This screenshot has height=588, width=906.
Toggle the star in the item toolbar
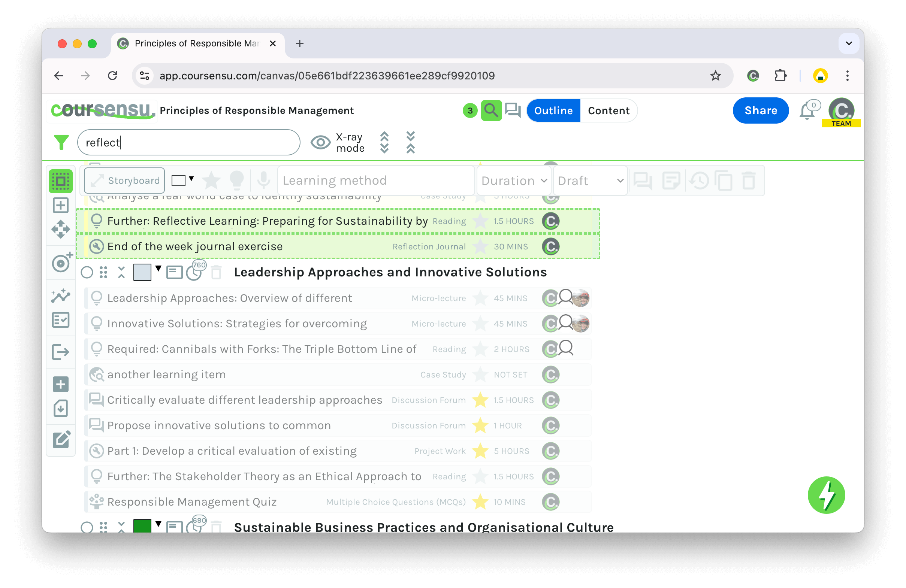(x=211, y=181)
